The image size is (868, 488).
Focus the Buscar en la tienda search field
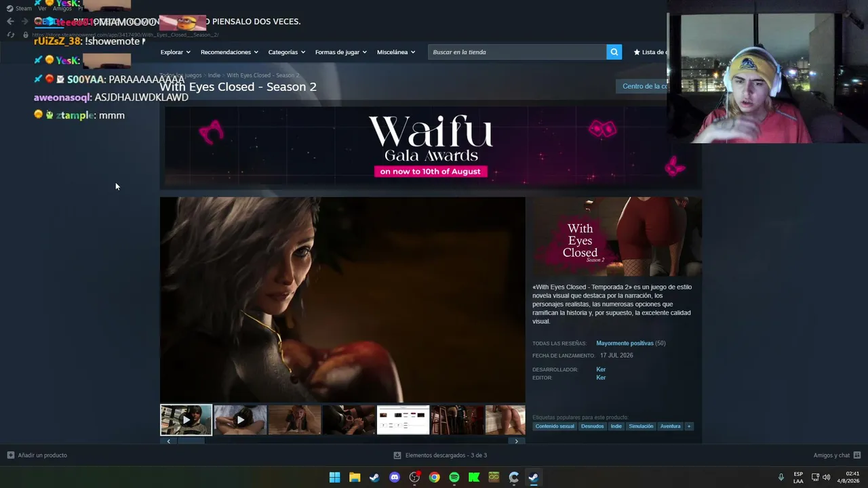[x=517, y=52]
